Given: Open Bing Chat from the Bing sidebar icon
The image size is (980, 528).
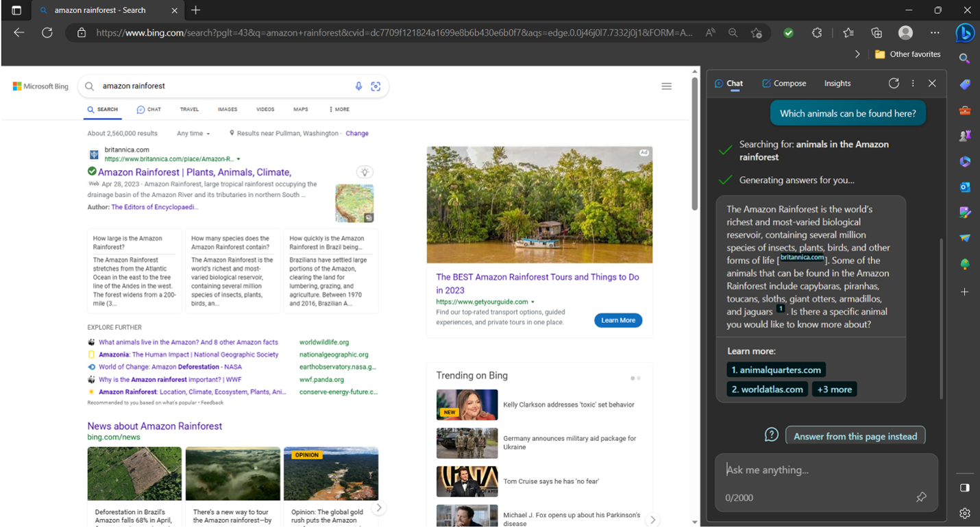Looking at the screenshot, I should point(964,33).
